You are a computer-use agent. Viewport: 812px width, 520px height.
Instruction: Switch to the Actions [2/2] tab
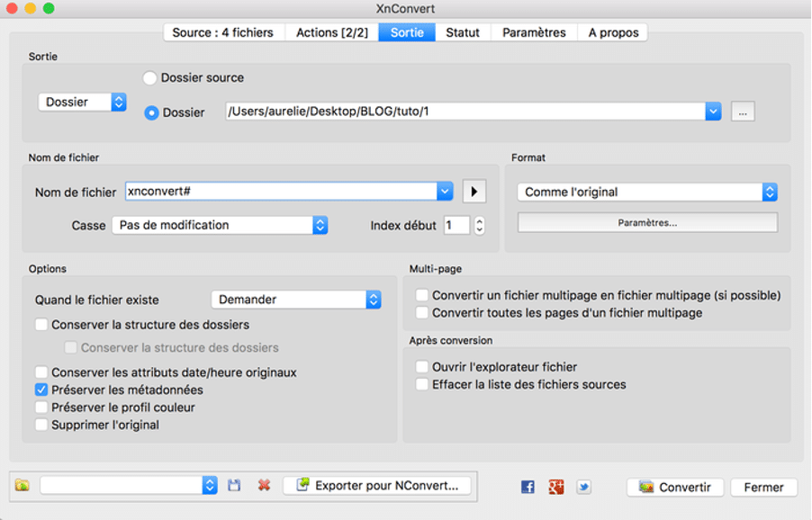click(332, 32)
